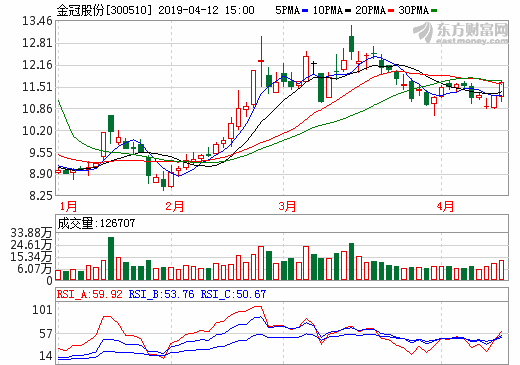Click the RSI_A:59.92 indicator label

point(90,294)
